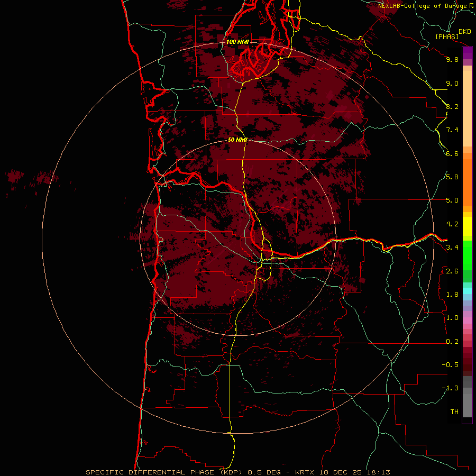Pick the yellow segment of the color bar
The height and width of the screenshot is (476, 476).
467,226
